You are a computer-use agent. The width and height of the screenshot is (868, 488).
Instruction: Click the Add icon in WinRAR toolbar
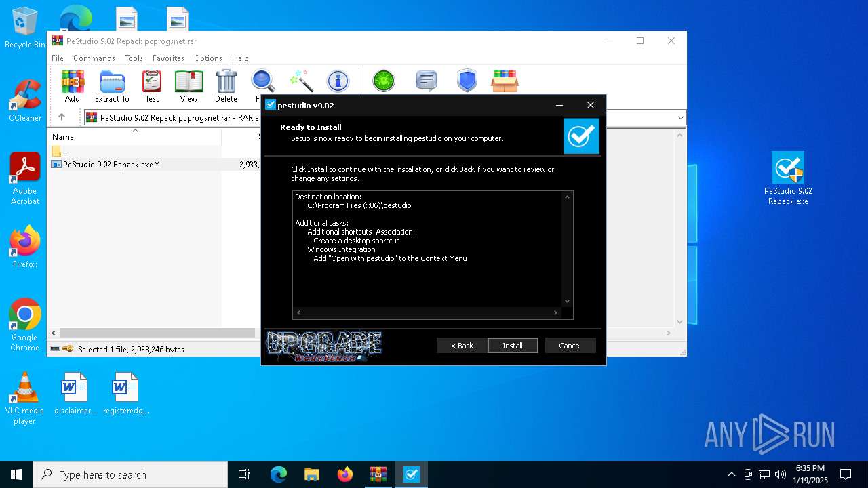(x=73, y=86)
